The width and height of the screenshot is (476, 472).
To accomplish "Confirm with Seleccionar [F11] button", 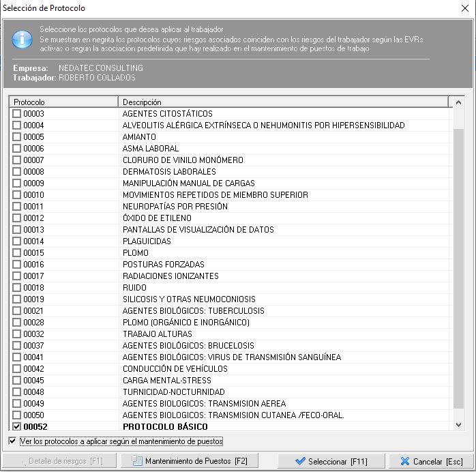I will pos(331,461).
